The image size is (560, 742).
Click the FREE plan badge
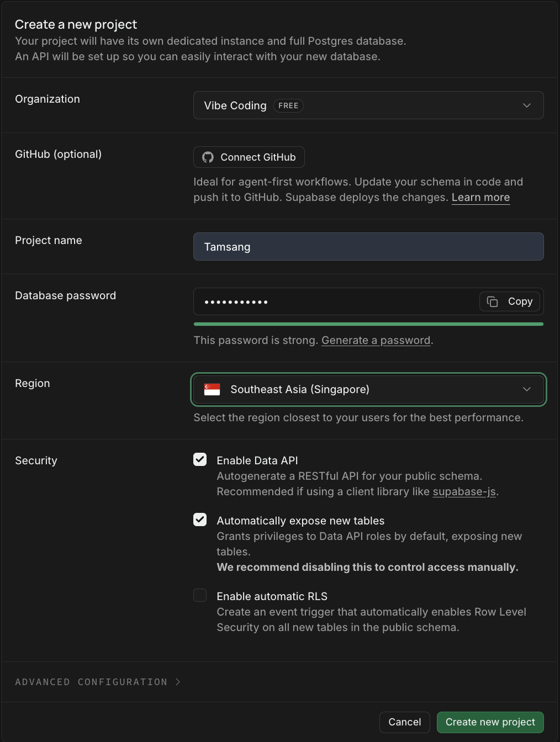pos(288,105)
